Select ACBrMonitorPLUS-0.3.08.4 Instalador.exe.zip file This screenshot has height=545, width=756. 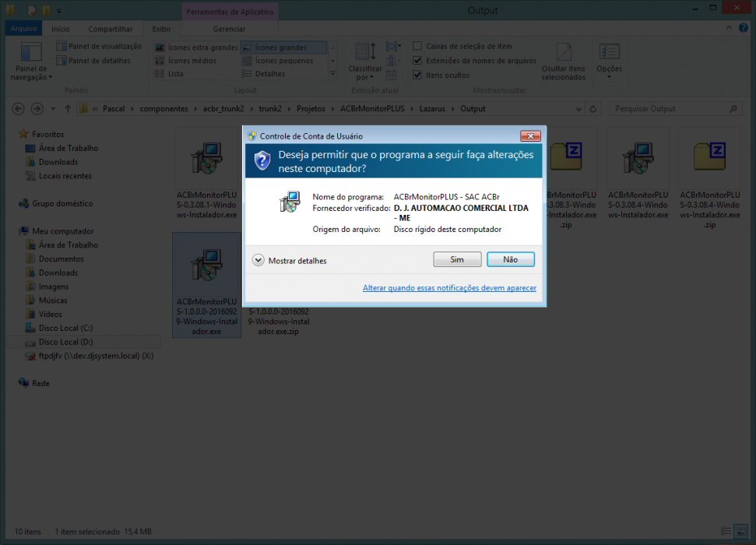(x=710, y=178)
